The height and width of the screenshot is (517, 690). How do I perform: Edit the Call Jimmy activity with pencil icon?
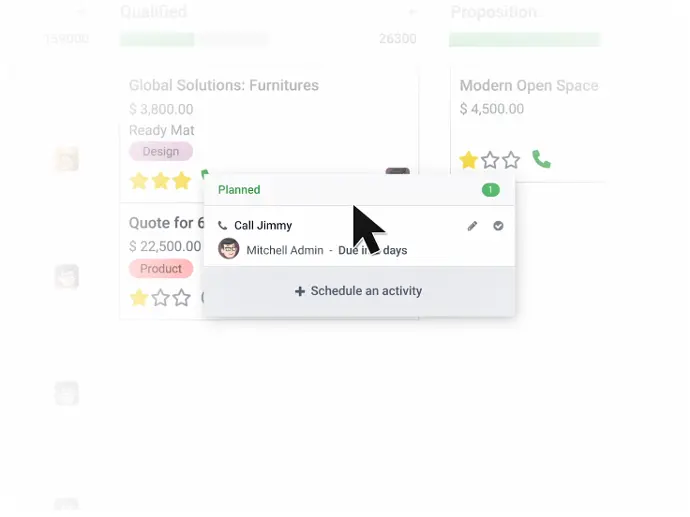pyautogui.click(x=472, y=226)
